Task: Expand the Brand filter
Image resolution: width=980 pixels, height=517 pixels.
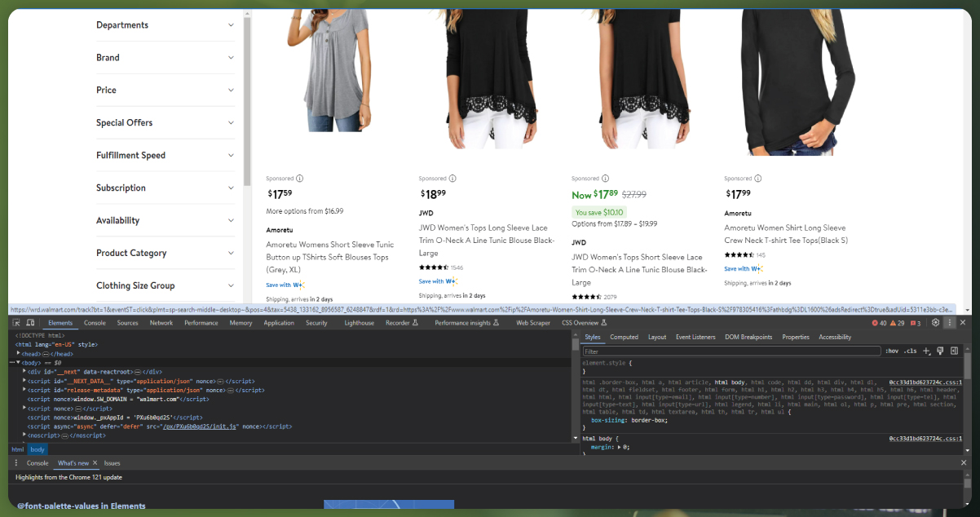Action: [x=166, y=58]
